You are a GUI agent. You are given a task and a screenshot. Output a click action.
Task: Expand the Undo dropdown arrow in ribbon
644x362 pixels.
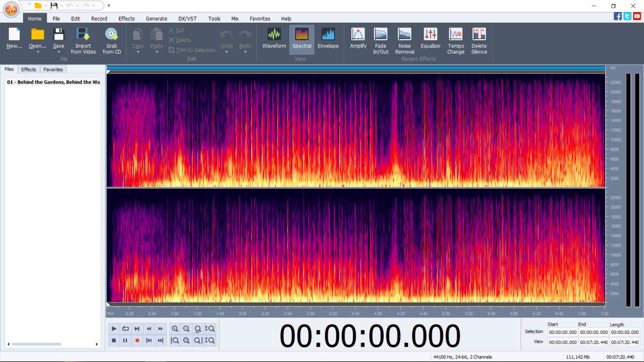coord(226,52)
